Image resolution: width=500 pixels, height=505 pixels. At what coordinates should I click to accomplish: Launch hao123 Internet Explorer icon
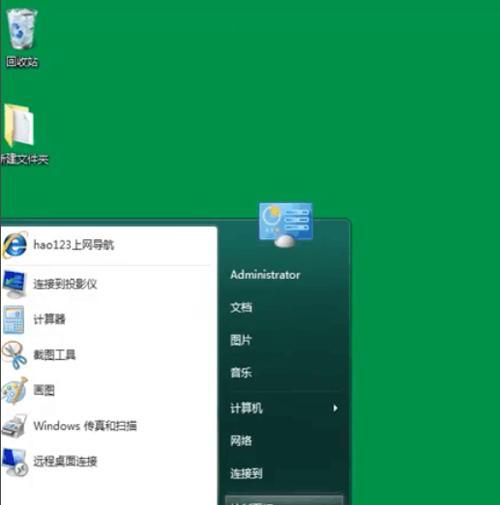(14, 245)
